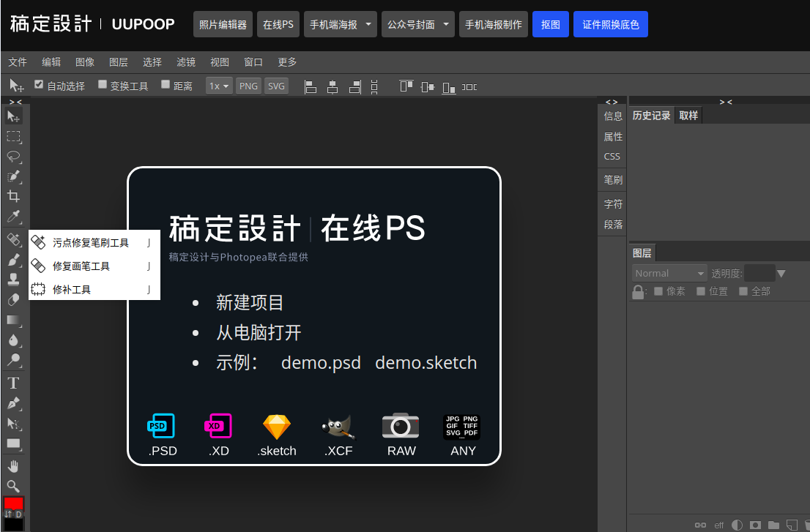Select the Eraser tool
810x532 pixels.
tap(13, 299)
